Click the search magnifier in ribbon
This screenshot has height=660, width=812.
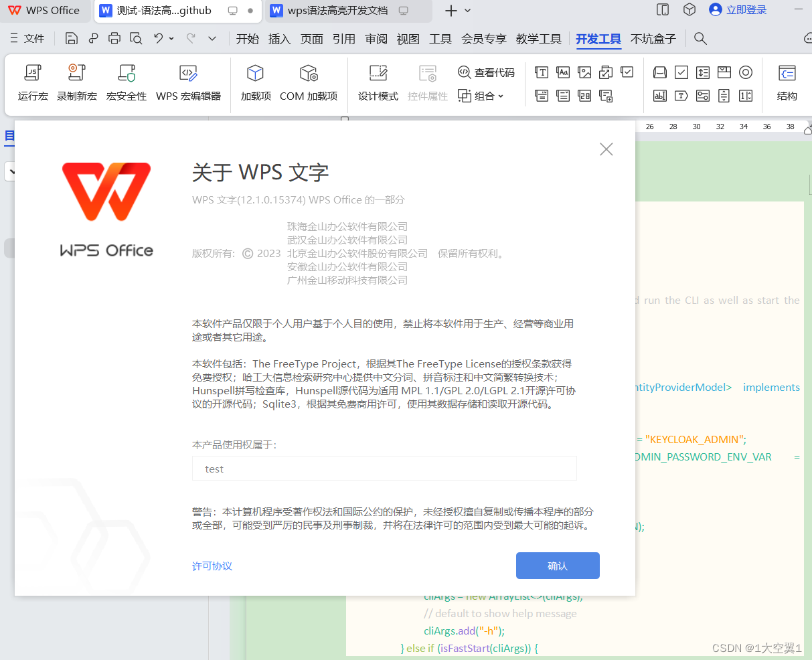pyautogui.click(x=700, y=39)
